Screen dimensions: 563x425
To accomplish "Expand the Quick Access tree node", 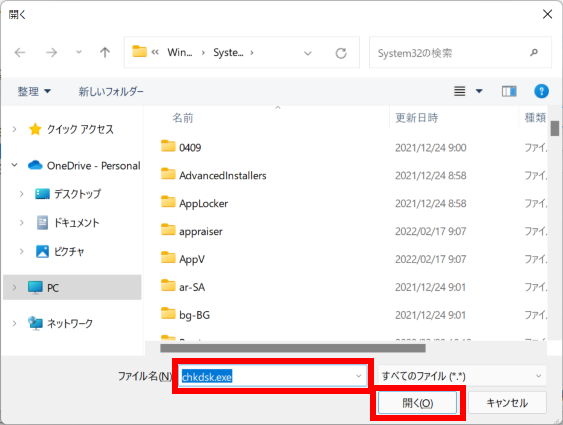I will tap(14, 129).
